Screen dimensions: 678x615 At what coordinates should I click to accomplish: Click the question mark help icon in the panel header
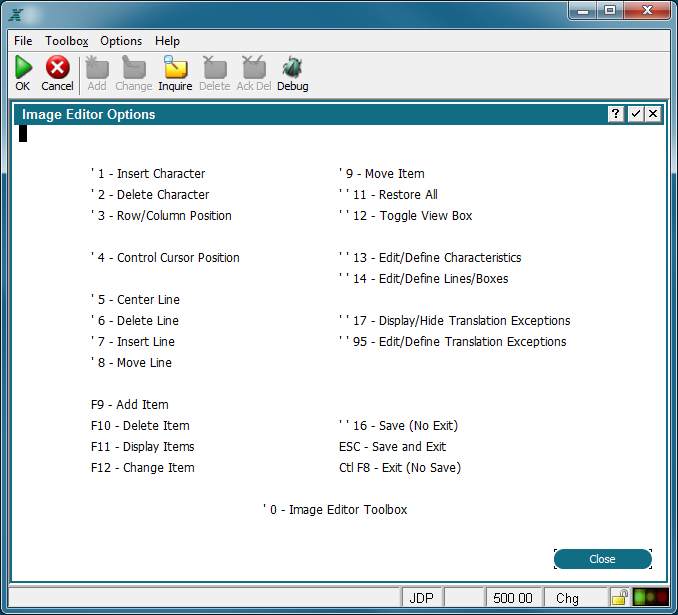(x=616, y=114)
